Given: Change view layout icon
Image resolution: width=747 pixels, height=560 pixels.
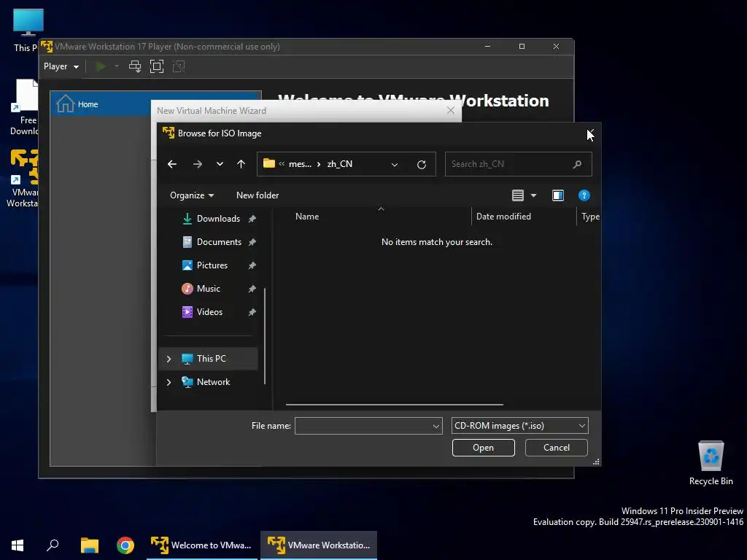Looking at the screenshot, I should point(518,195).
